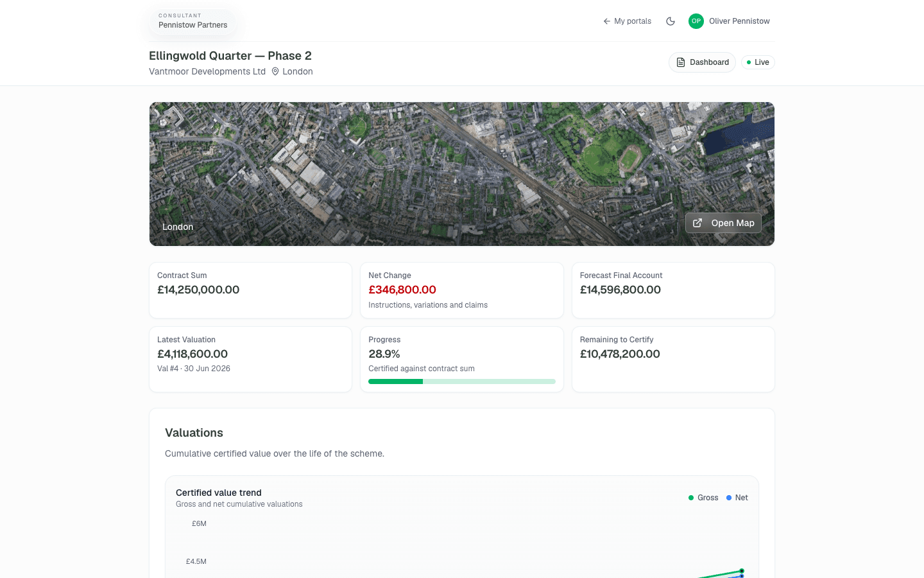The image size is (924, 578).
Task: Click the Ellingwold Quarter — Phase 2 title
Action: [230, 56]
